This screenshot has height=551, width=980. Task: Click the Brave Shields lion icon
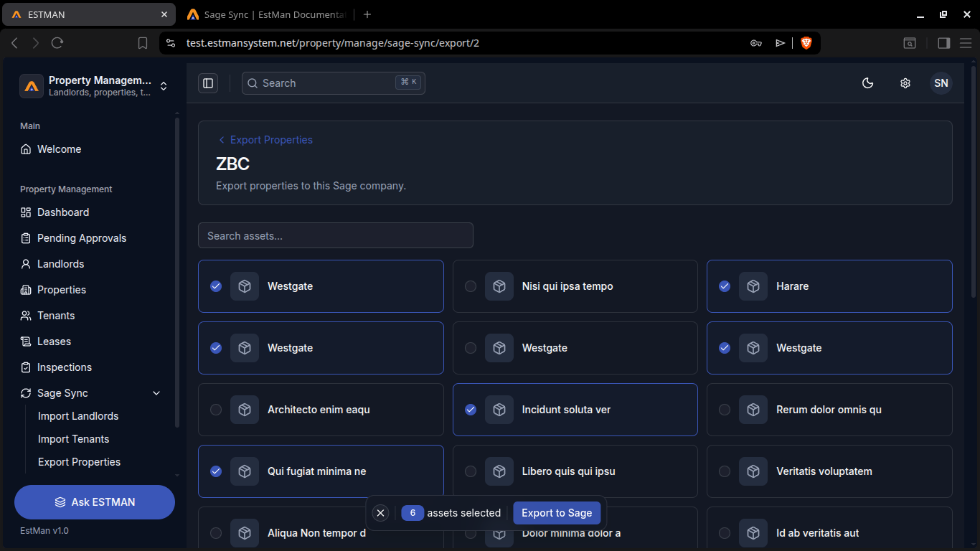[x=806, y=43]
